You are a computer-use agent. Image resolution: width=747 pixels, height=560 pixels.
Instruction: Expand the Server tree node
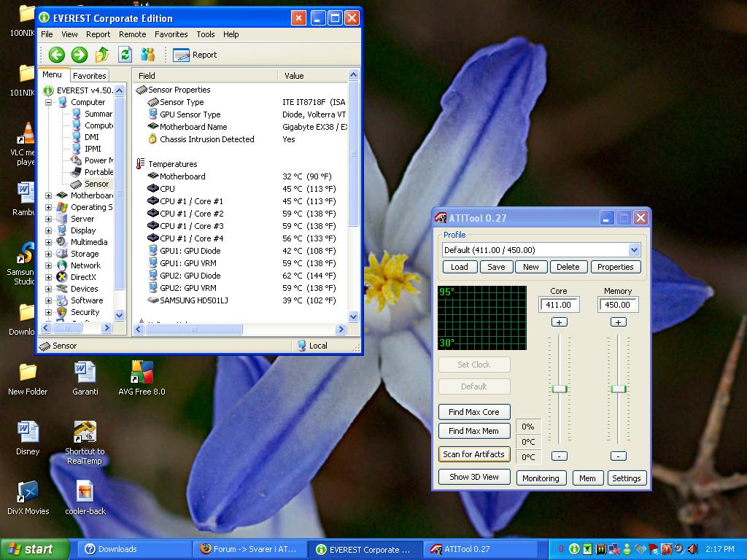click(x=49, y=219)
